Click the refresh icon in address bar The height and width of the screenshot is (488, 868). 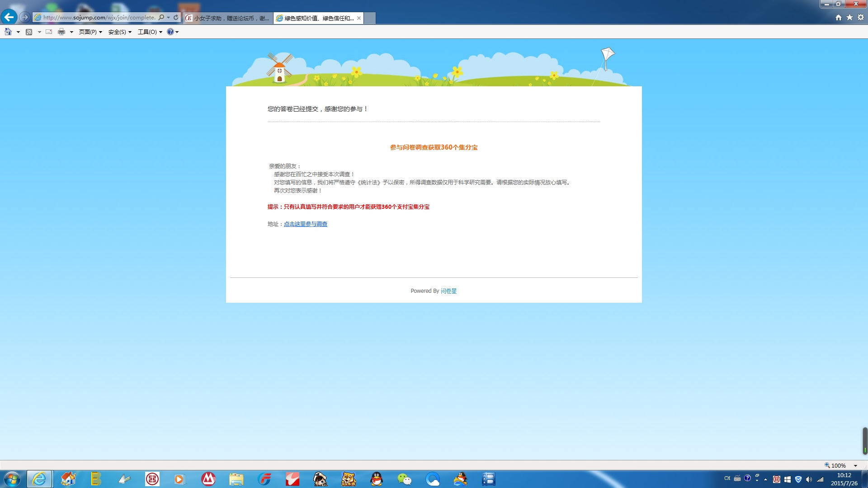click(176, 18)
